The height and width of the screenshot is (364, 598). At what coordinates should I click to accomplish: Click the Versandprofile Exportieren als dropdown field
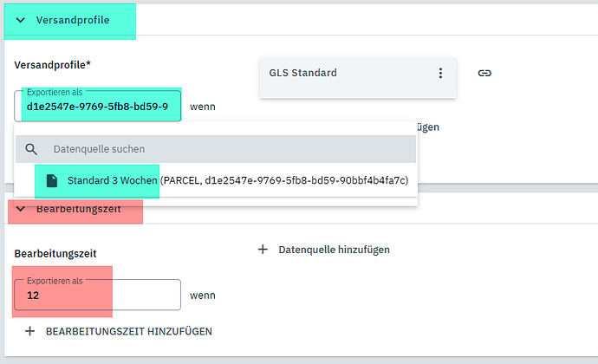pyautogui.click(x=97, y=107)
